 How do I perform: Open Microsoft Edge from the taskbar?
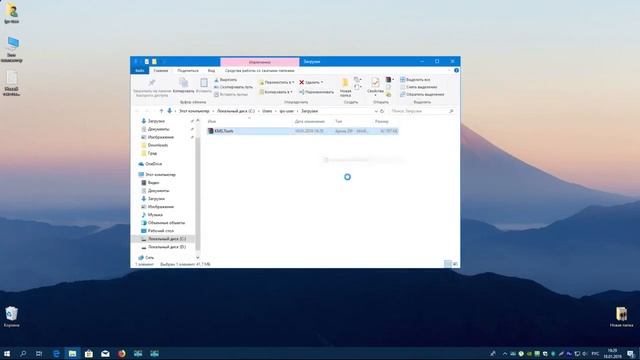[x=56, y=353]
